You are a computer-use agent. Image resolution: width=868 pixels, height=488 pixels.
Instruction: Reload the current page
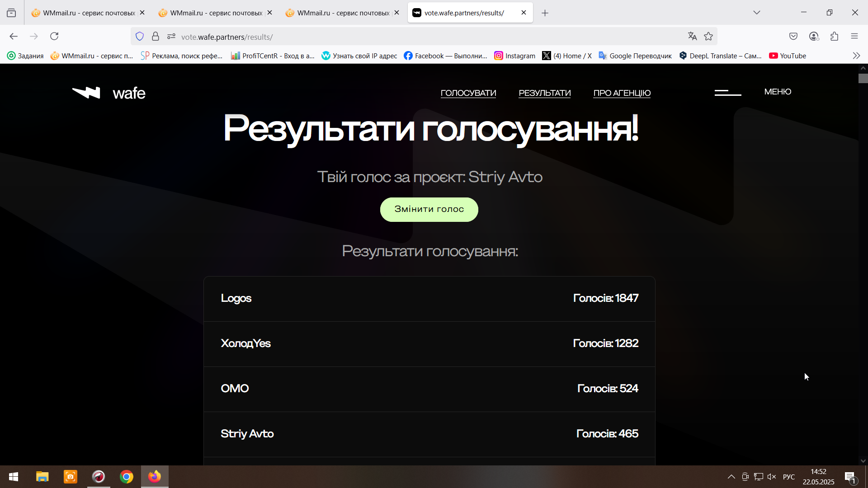[54, 37]
